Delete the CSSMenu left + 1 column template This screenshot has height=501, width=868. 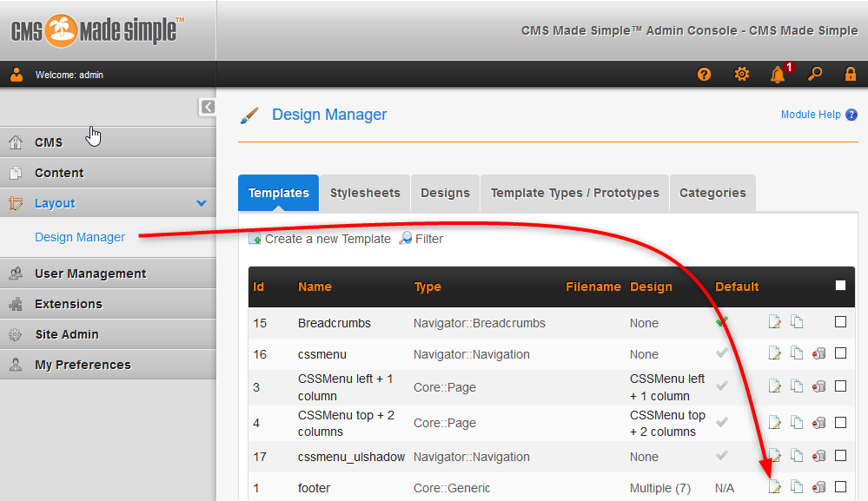(x=818, y=387)
